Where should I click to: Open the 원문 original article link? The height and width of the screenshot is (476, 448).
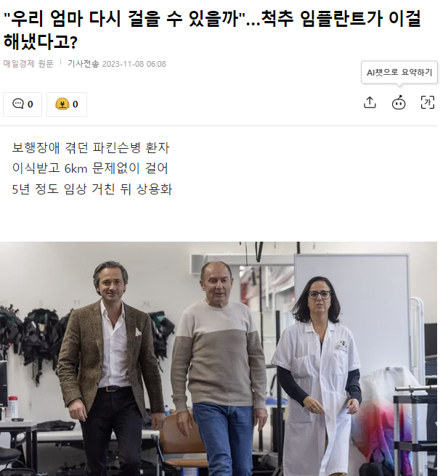[46, 63]
